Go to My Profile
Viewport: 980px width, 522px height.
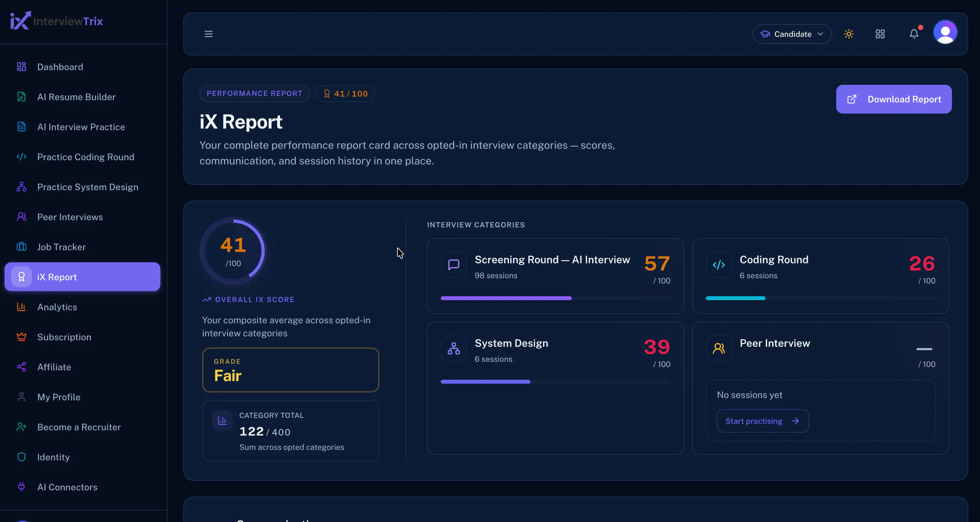click(59, 397)
